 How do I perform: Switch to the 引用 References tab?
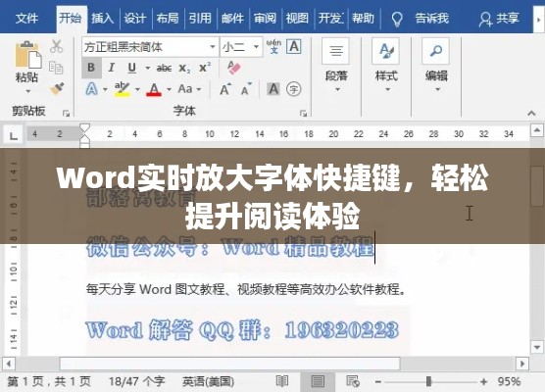[x=200, y=18]
